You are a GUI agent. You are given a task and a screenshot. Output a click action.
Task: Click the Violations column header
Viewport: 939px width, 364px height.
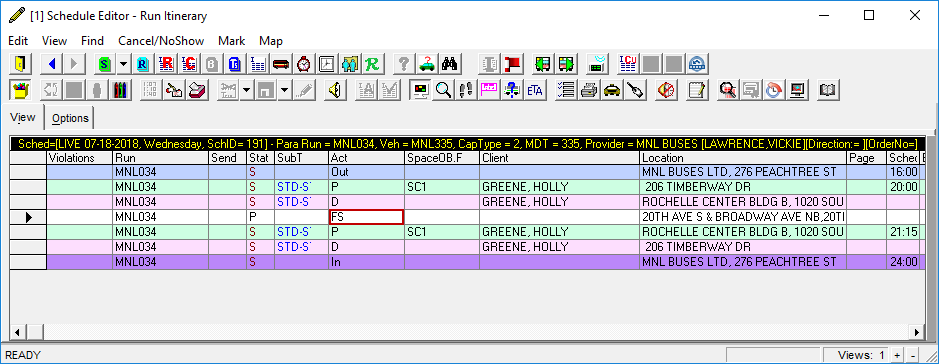point(80,158)
